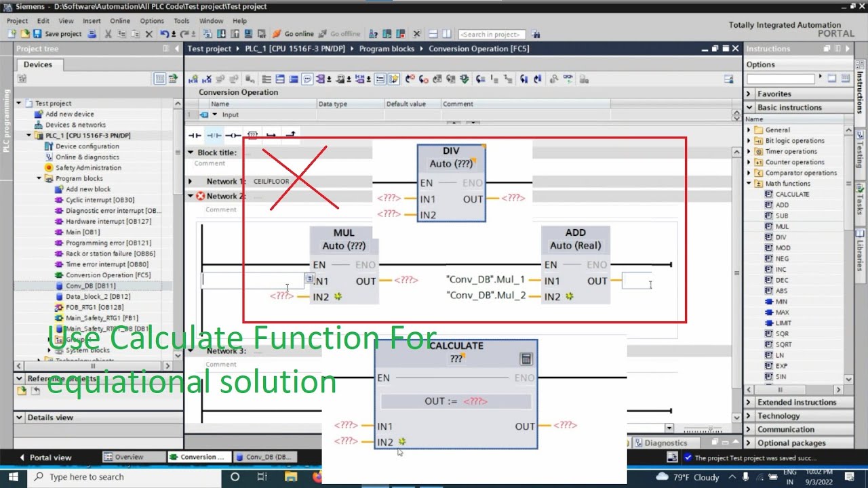Open the Insert menu

pyautogui.click(x=92, y=21)
